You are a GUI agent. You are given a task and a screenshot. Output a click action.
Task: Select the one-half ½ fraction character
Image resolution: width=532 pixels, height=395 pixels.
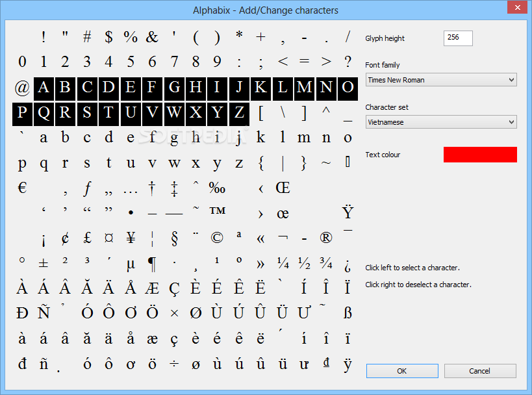pos(304,263)
